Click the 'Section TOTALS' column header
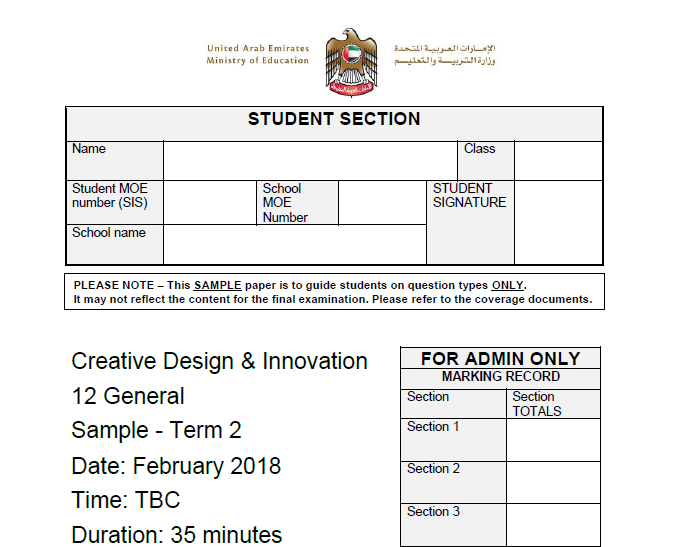Image resolution: width=698 pixels, height=547 pixels. (x=537, y=404)
